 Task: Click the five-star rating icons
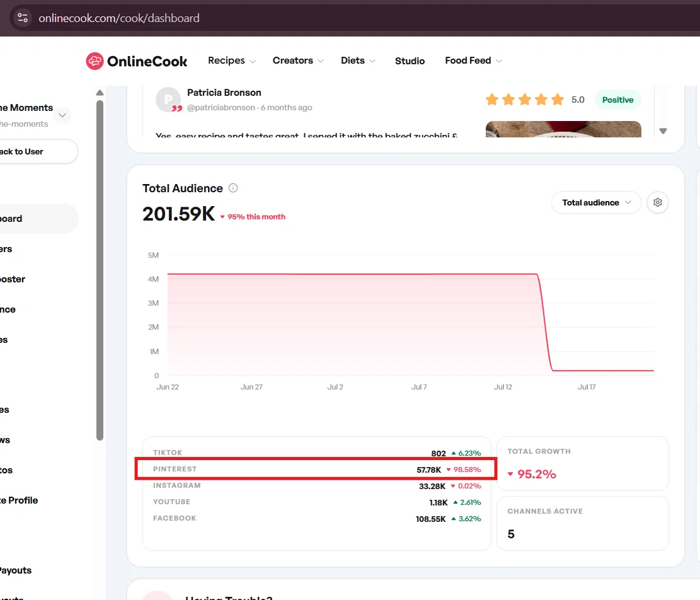(525, 100)
